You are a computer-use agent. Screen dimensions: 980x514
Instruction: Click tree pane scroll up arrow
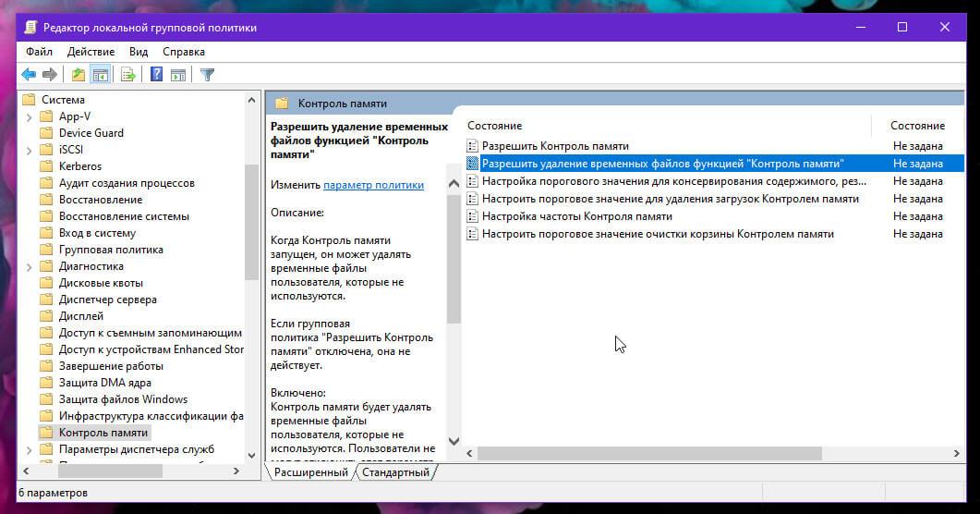click(251, 100)
